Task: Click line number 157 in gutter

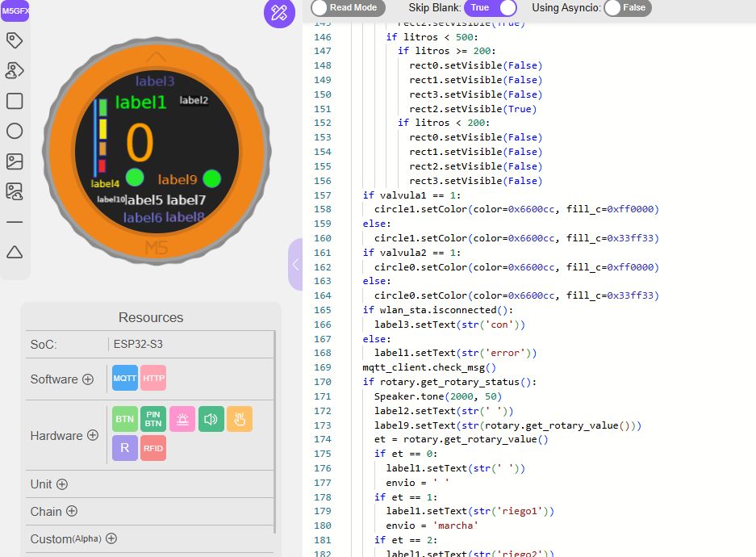Action: pos(323,195)
